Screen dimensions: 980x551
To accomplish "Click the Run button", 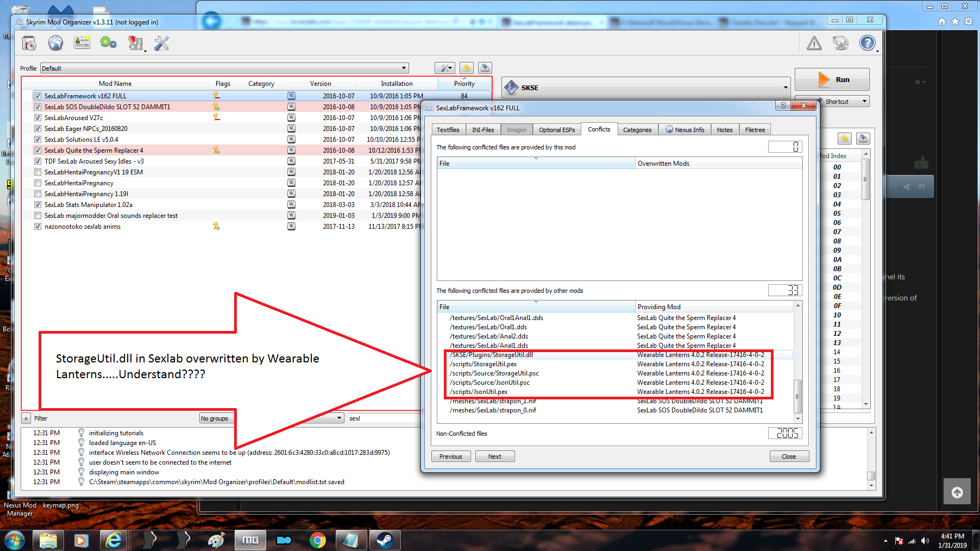I will point(832,79).
